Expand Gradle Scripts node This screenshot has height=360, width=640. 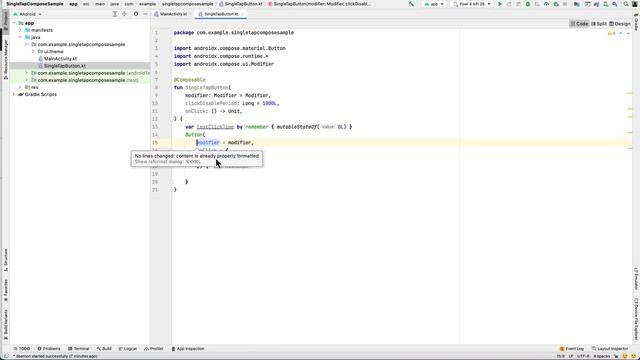point(14,94)
